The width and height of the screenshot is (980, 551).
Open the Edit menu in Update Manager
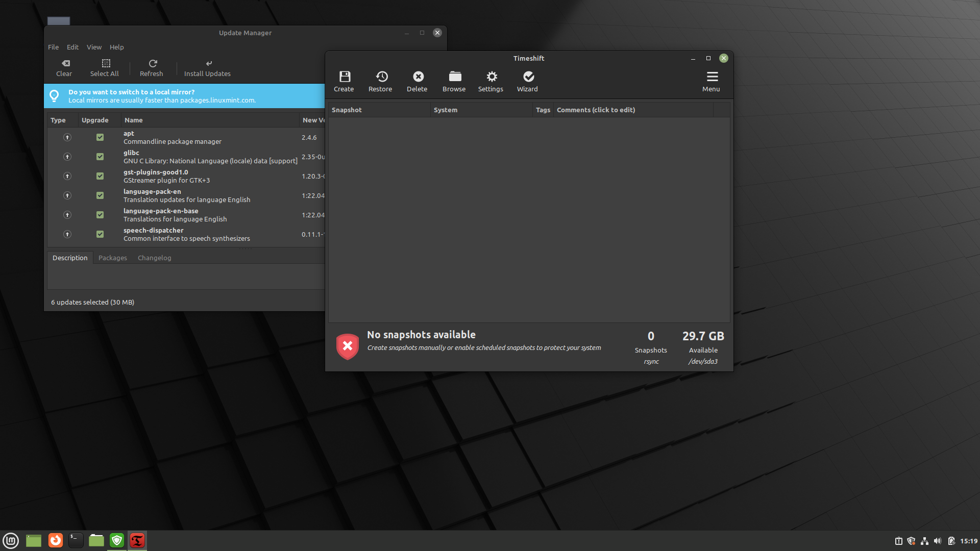tap(73, 47)
